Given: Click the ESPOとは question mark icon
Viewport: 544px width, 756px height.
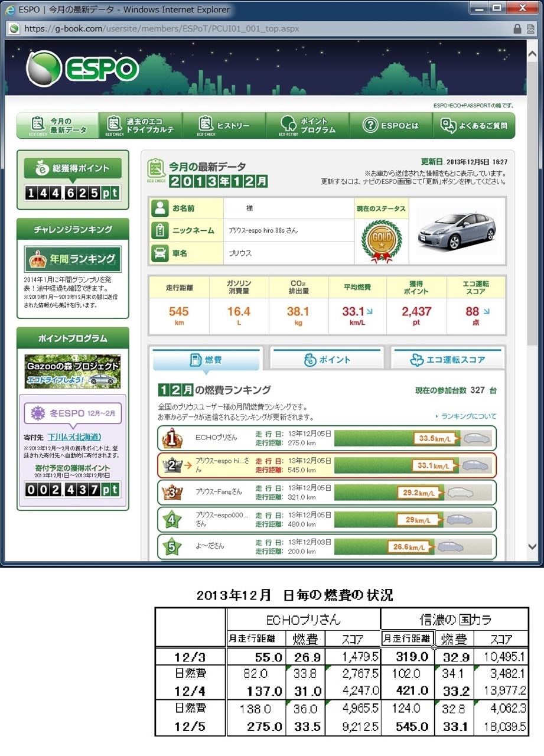Looking at the screenshot, I should pyautogui.click(x=370, y=126).
